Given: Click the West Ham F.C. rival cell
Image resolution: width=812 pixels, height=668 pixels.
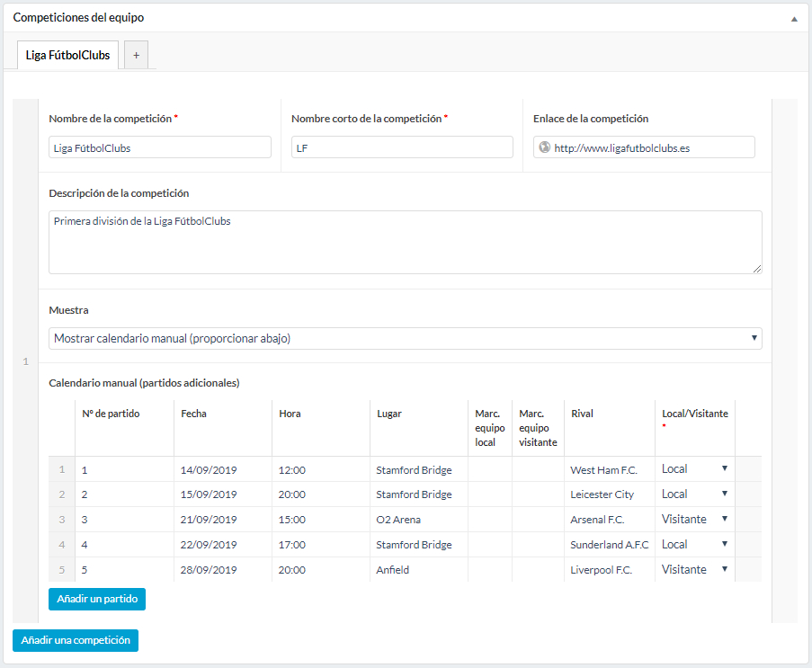Looking at the screenshot, I should 610,469.
